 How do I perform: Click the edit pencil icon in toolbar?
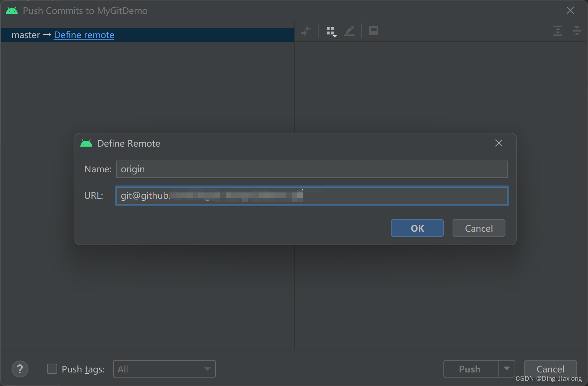coord(349,31)
